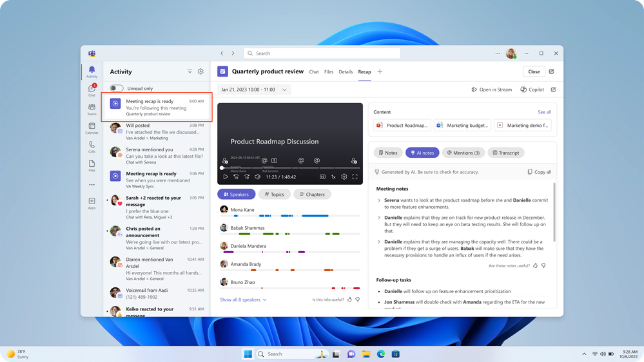
Task: Enter fullscreen video mode
Action: pos(355,177)
